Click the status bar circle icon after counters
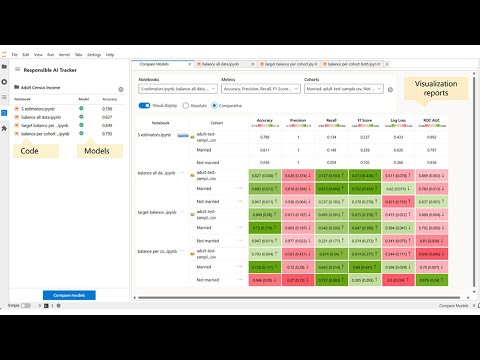 tap(59, 305)
